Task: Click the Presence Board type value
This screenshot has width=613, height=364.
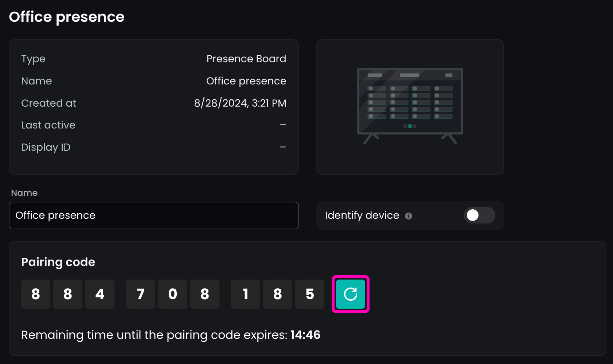Action: [246, 59]
